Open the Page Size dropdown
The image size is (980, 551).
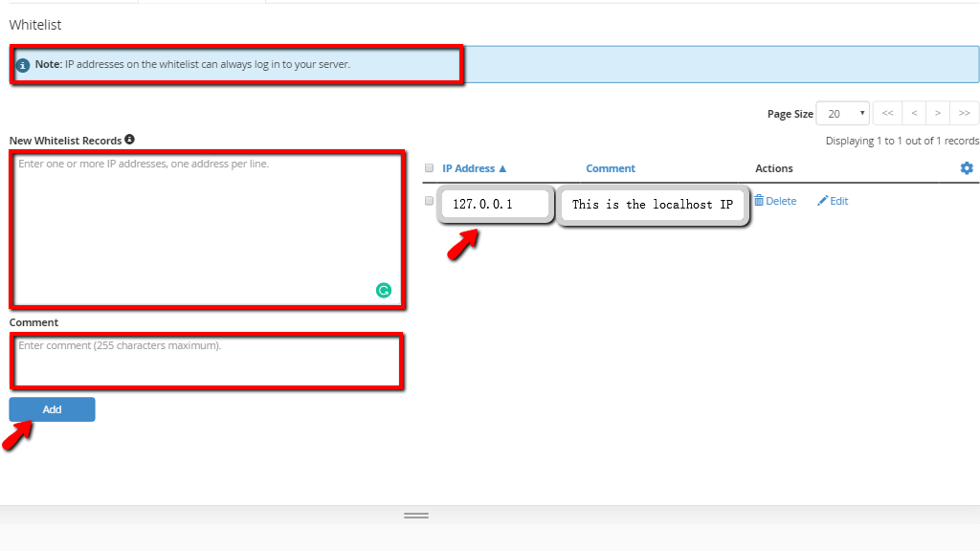[842, 114]
